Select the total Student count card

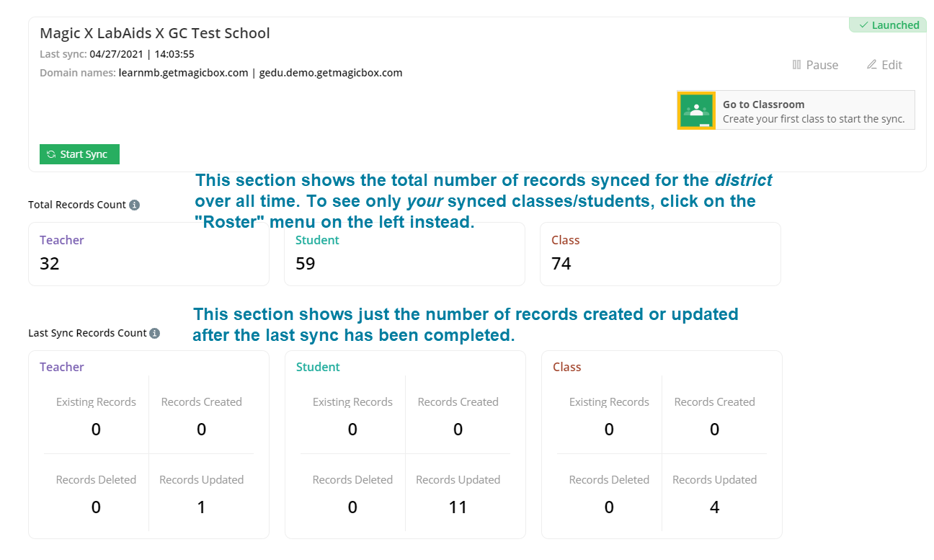pos(404,254)
